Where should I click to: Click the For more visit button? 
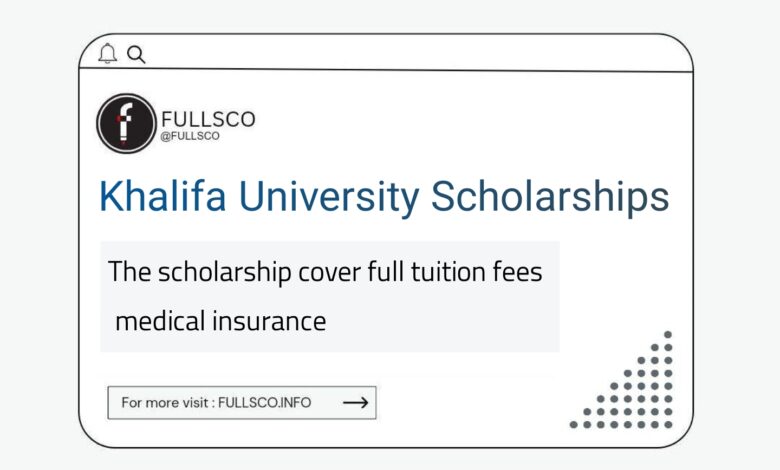coord(242,402)
